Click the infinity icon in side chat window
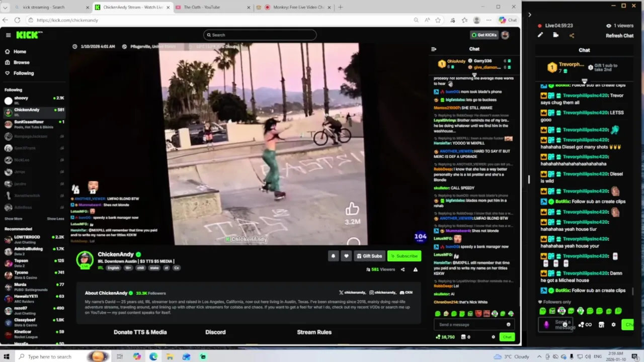This screenshot has width=644, height=362. coord(589,325)
